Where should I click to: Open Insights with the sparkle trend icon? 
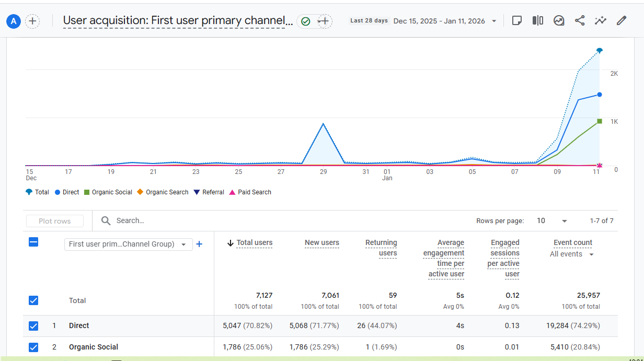(600, 20)
